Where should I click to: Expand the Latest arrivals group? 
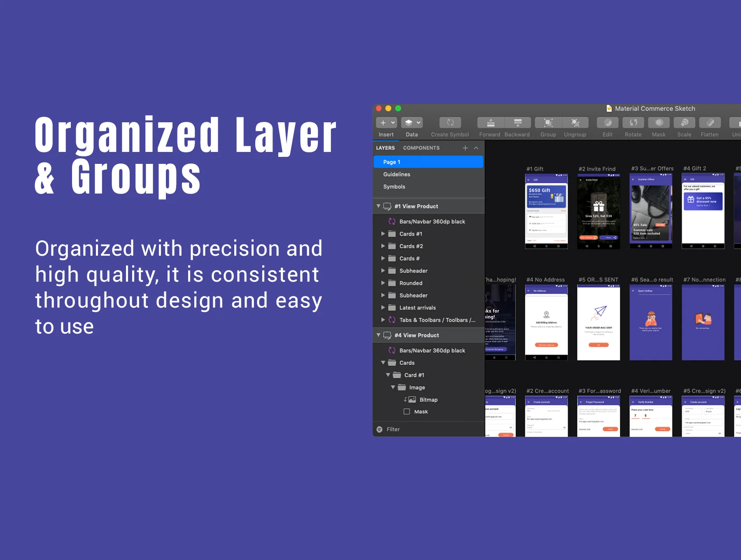tap(383, 307)
